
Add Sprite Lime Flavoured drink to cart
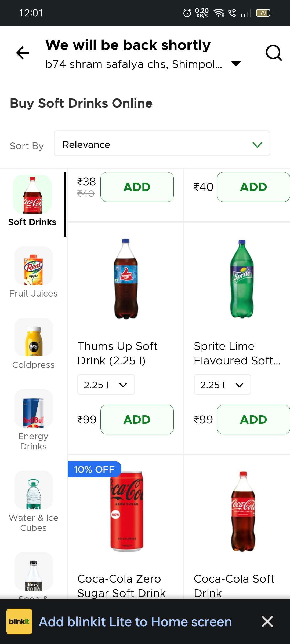pos(253,419)
